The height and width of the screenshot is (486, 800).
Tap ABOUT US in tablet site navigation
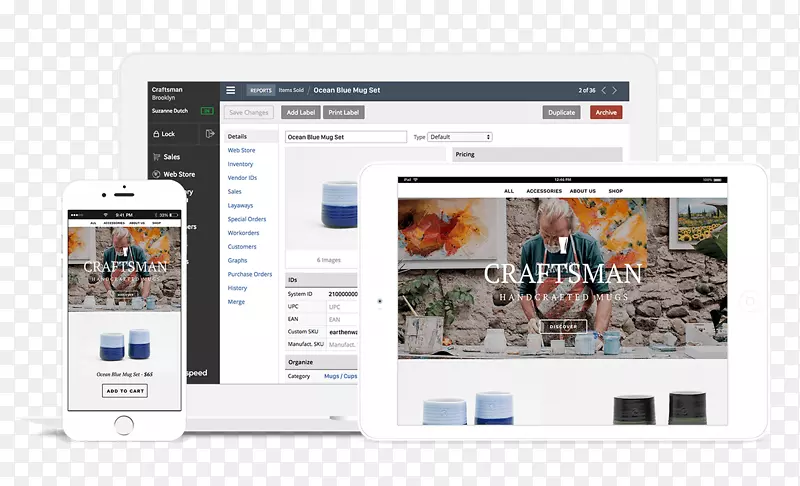(x=583, y=191)
